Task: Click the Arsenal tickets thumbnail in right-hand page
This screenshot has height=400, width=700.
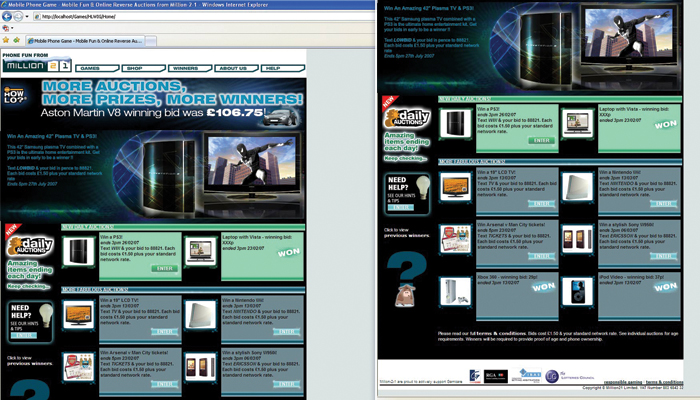Action: [x=455, y=239]
